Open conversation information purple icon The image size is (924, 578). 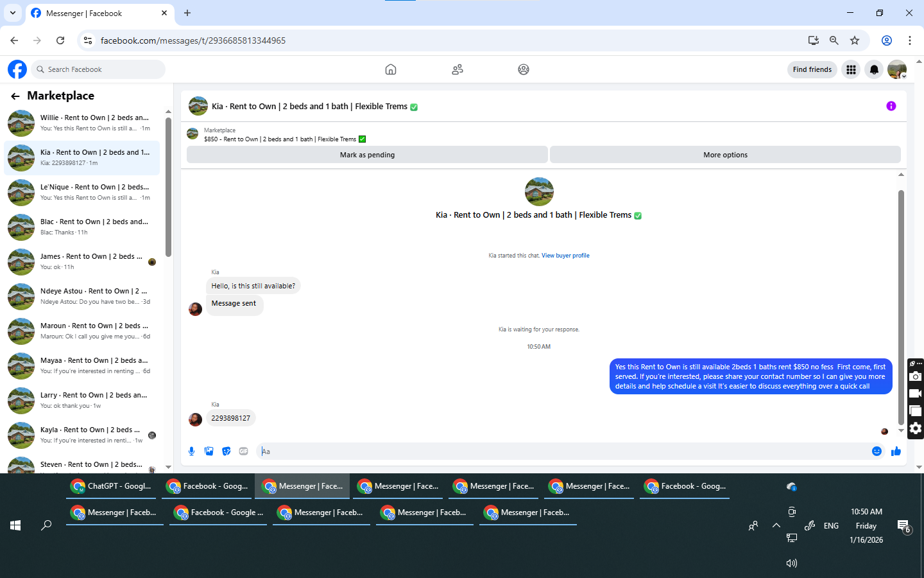891,106
